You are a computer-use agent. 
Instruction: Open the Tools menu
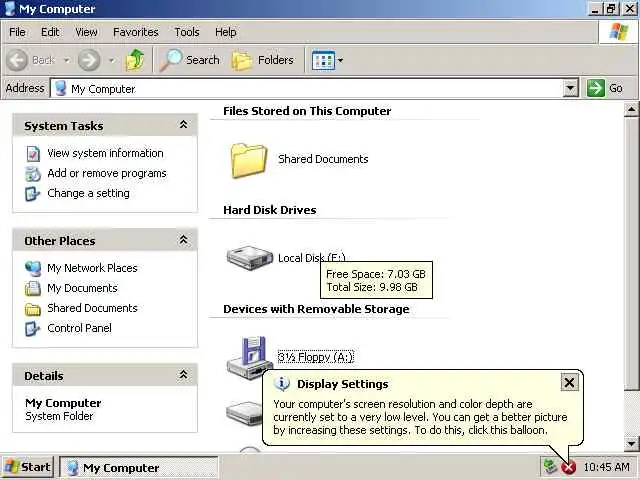187,32
